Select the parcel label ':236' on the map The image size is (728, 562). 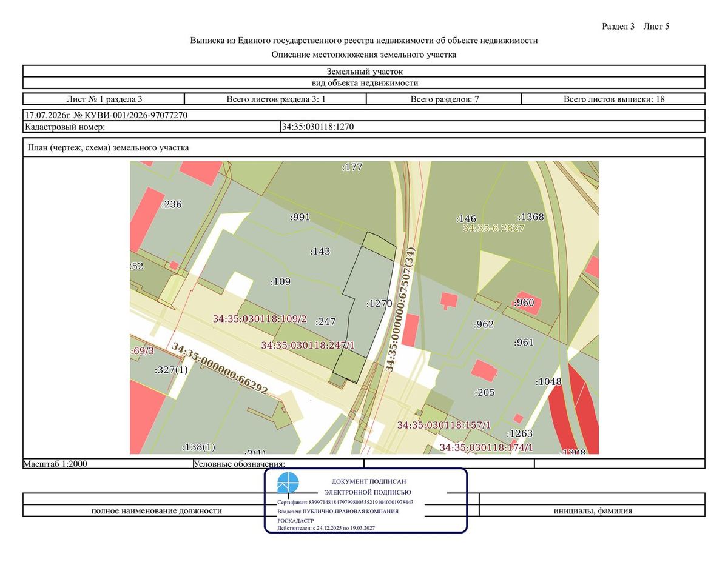(172, 204)
